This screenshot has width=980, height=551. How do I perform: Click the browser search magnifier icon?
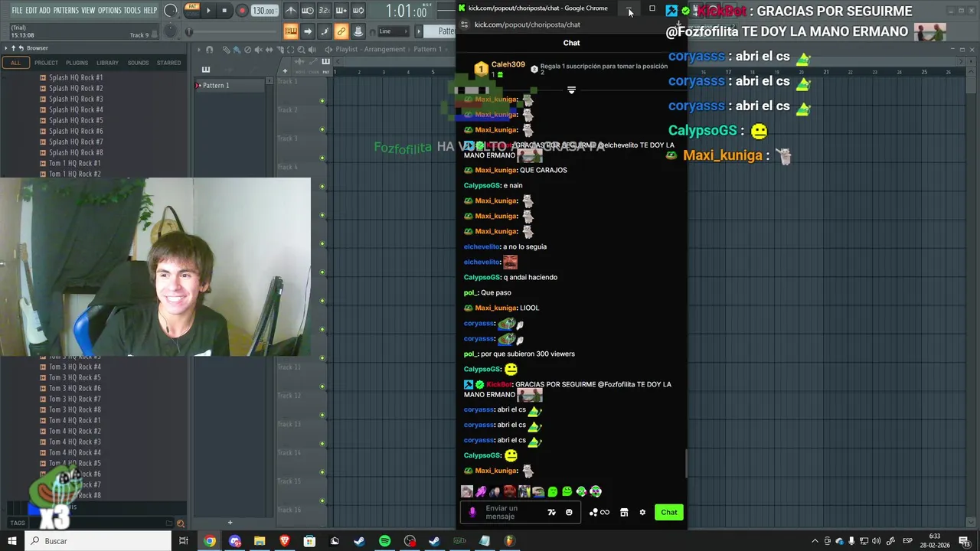pyautogui.click(x=181, y=523)
